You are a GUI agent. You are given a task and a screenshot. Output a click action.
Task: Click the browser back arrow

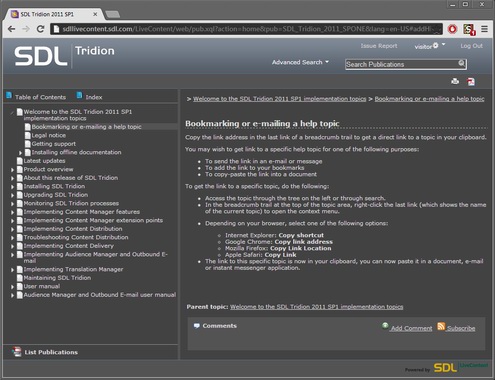[11, 29]
